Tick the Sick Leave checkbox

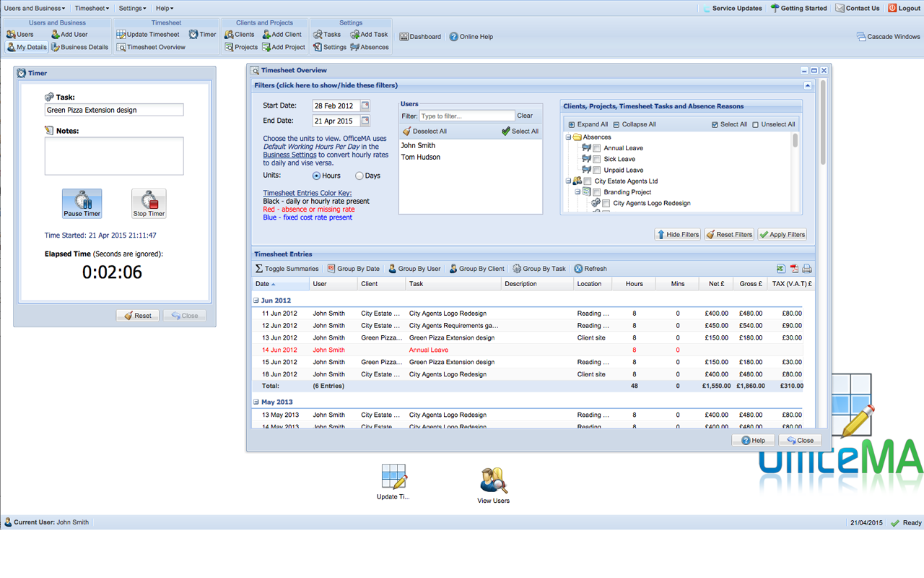pos(597,159)
